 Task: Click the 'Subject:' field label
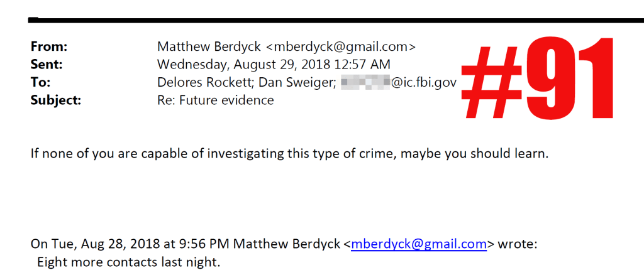tap(55, 100)
